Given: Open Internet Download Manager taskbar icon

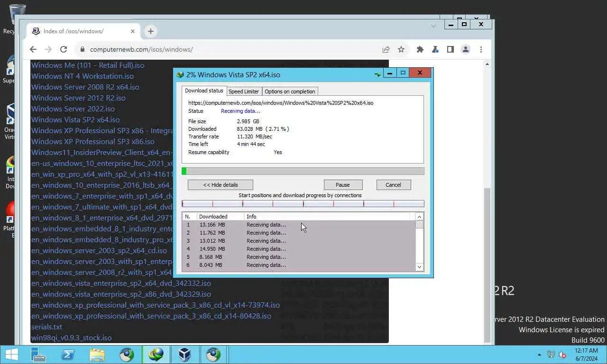Looking at the screenshot, I should pos(156,355).
